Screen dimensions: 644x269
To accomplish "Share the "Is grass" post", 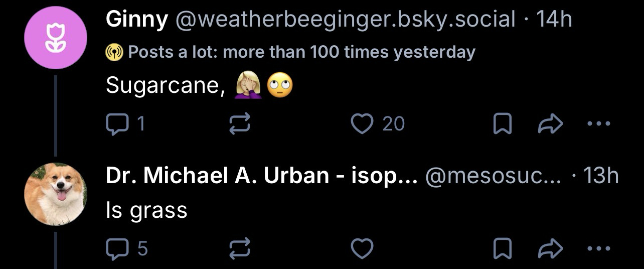I will point(550,248).
